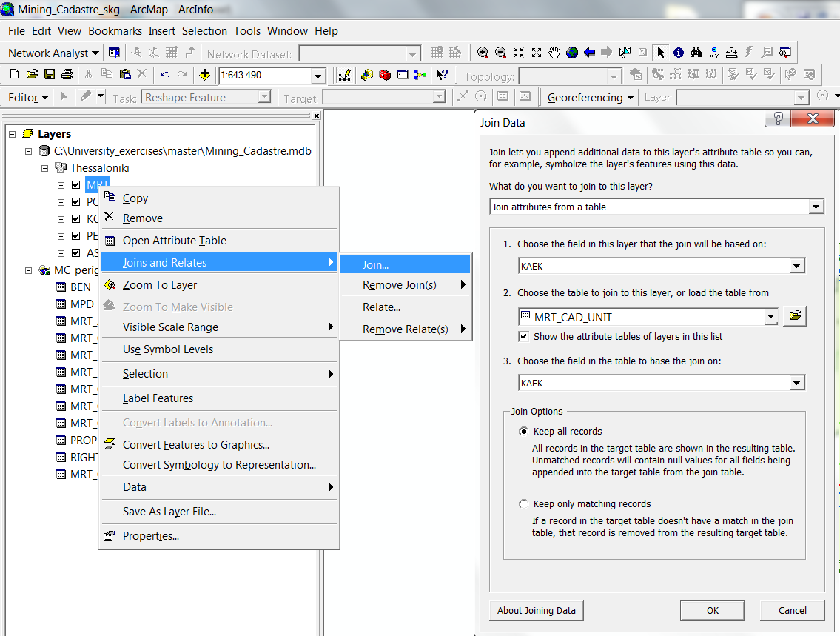Select Open Attribute Table in context menu

click(219, 241)
